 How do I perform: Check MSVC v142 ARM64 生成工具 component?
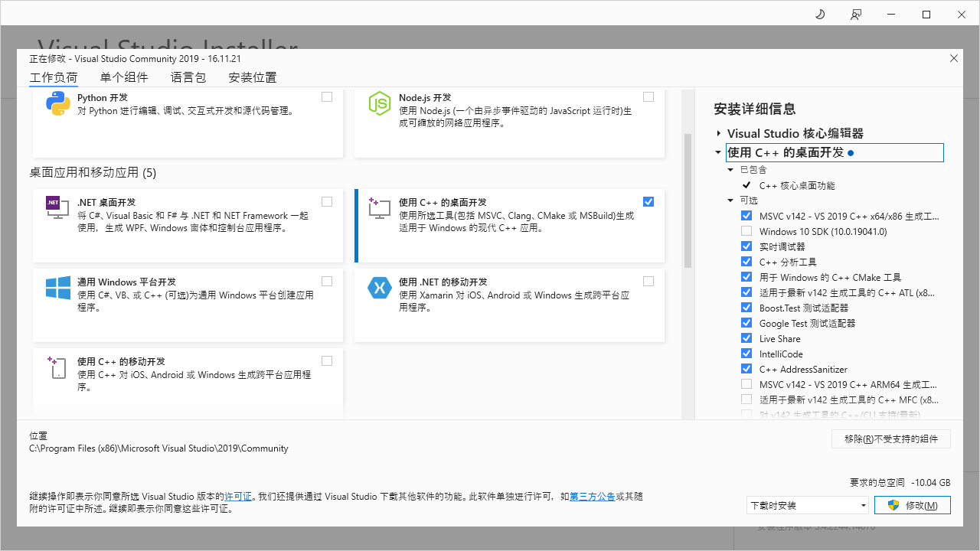746,384
